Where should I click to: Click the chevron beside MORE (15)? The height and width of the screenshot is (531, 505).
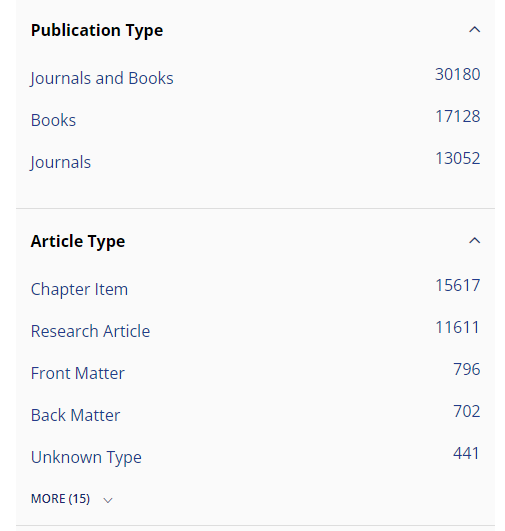point(108,500)
